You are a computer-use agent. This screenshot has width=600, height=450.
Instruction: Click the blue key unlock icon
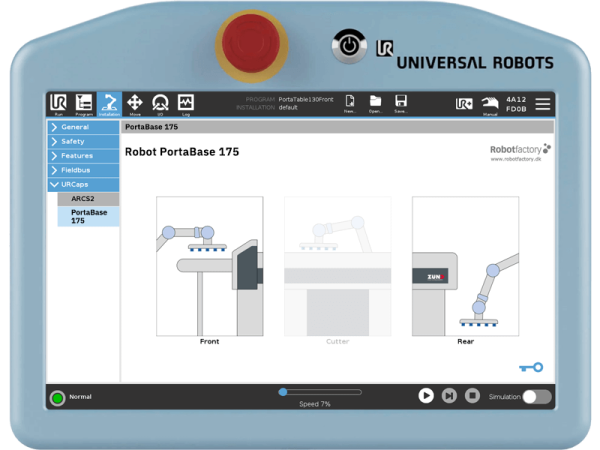pyautogui.click(x=531, y=367)
